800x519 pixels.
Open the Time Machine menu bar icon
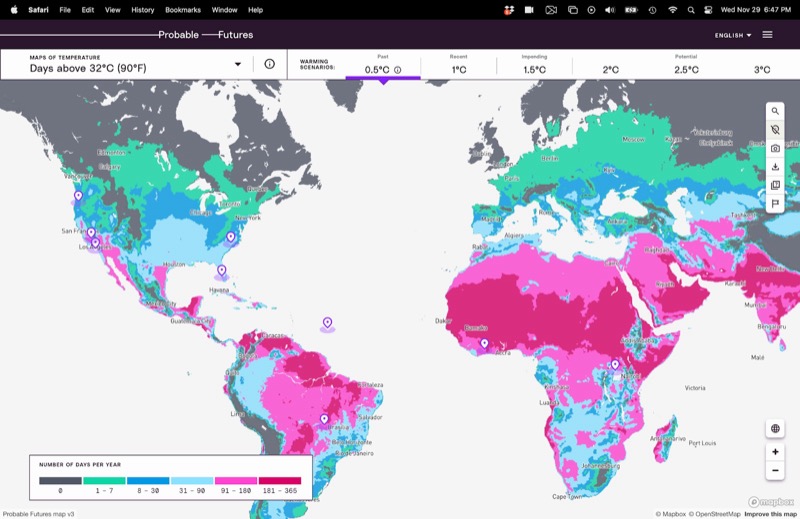point(652,10)
